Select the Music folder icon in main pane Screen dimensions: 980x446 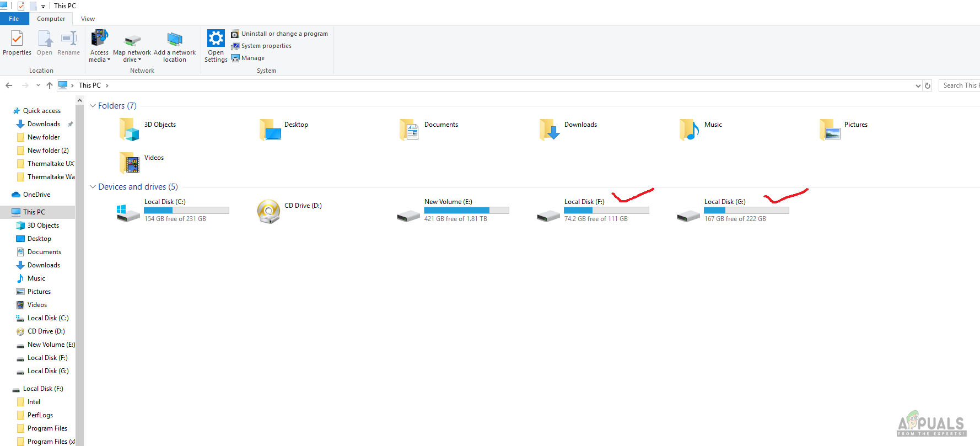pyautogui.click(x=690, y=130)
